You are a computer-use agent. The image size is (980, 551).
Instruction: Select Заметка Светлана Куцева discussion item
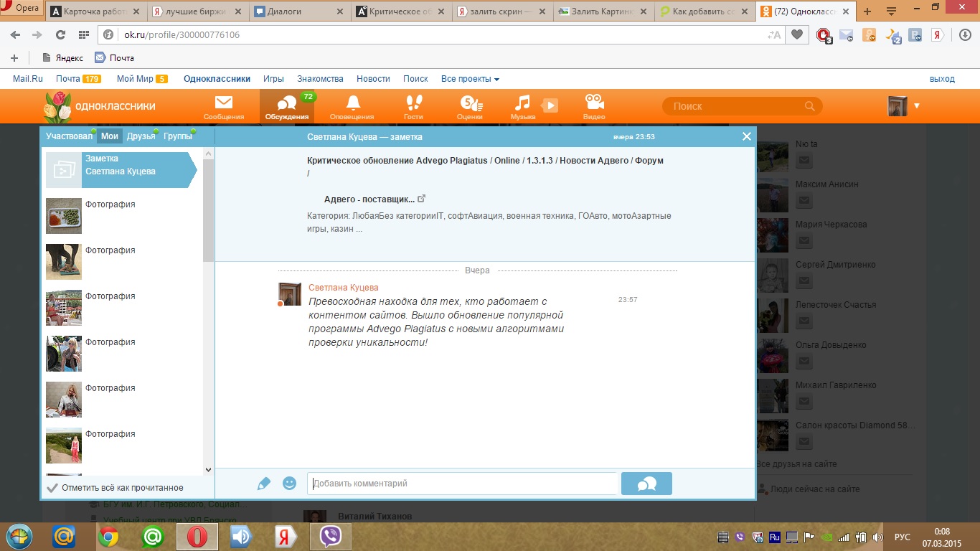pos(121,170)
